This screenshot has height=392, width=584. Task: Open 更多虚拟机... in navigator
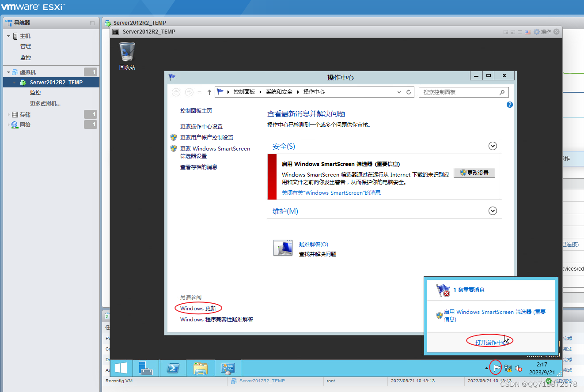[x=45, y=104]
